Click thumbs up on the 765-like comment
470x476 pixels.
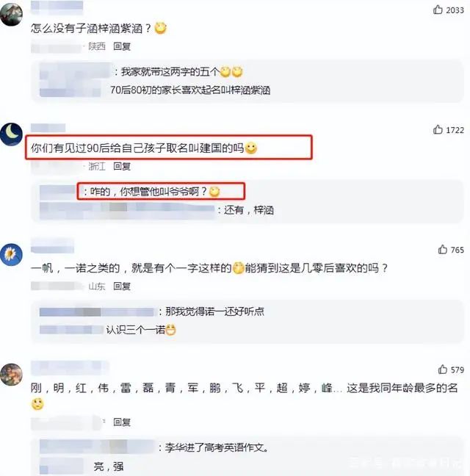click(x=443, y=250)
